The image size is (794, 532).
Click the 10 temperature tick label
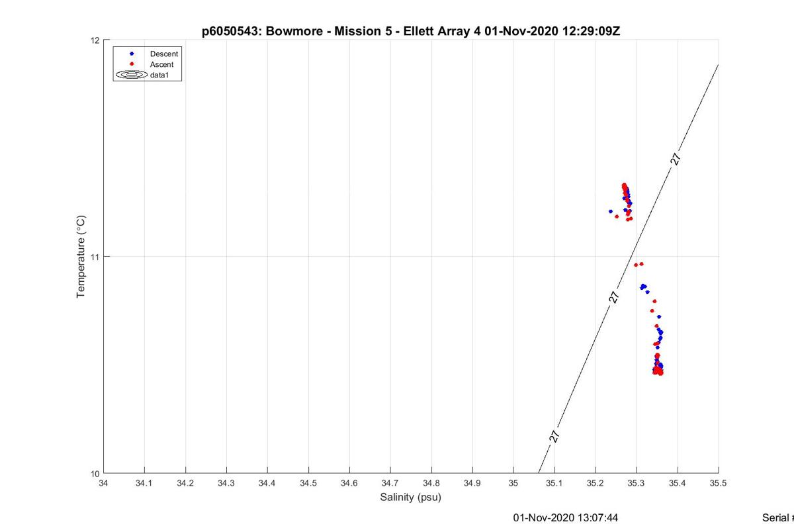(95, 474)
